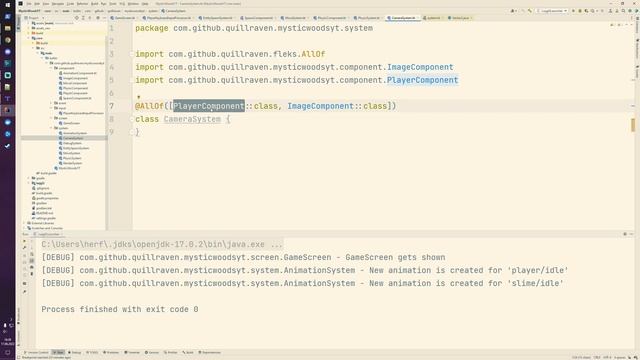The image size is (640, 360).
Task: Open the File menu
Action: pyautogui.click(x=29, y=4)
